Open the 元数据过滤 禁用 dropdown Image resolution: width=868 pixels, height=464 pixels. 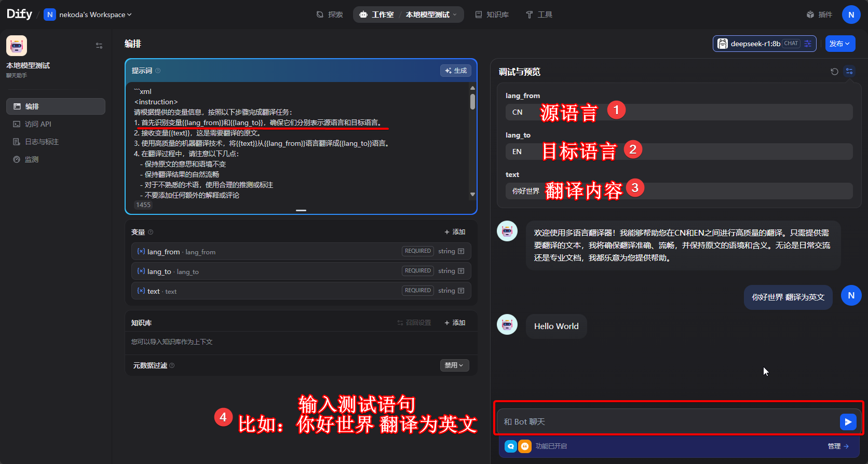[x=454, y=365]
